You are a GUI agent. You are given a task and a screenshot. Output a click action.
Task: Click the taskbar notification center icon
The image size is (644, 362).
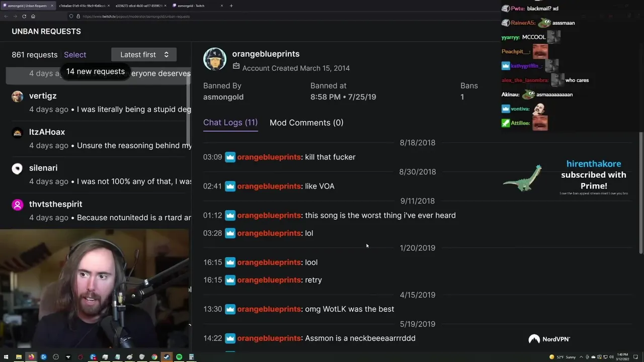(x=635, y=357)
